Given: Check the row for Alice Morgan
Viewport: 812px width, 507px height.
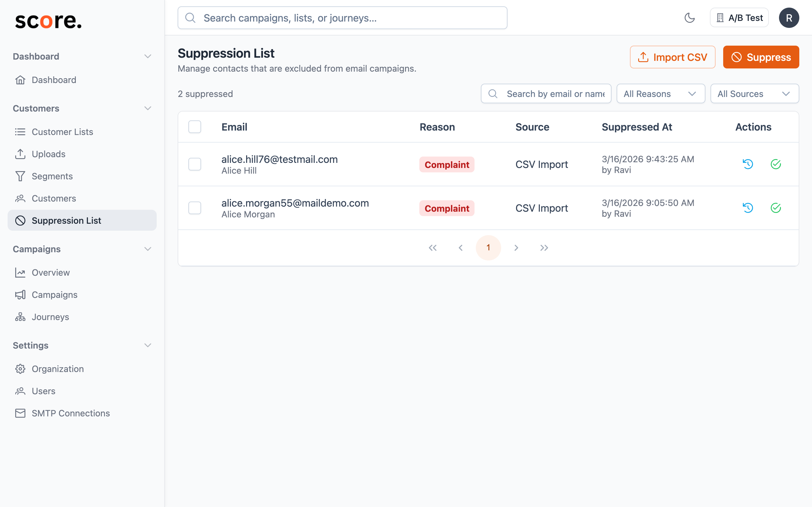Looking at the screenshot, I should pyautogui.click(x=195, y=208).
